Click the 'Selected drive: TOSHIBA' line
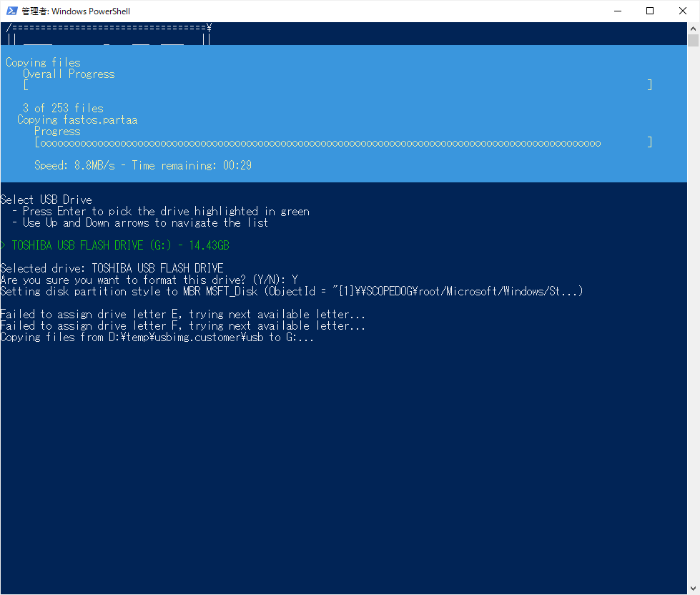Viewport: 700px width, 595px height. coord(112,268)
